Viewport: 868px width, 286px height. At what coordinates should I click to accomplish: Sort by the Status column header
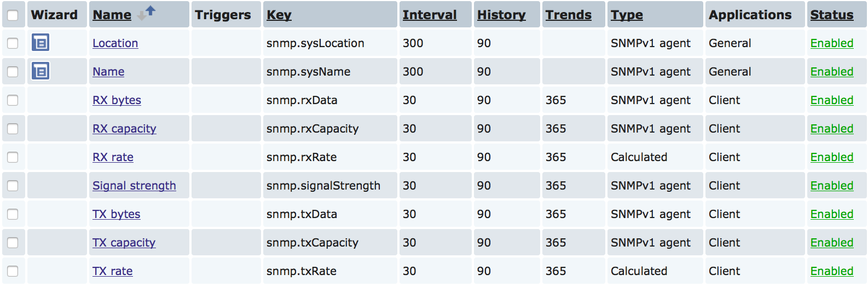pyautogui.click(x=832, y=15)
